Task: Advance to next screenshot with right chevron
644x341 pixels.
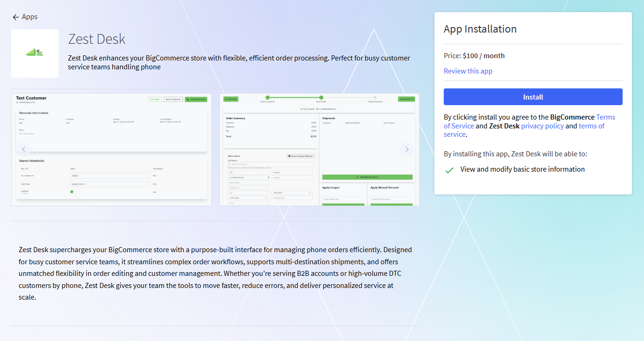Action: [407, 149]
